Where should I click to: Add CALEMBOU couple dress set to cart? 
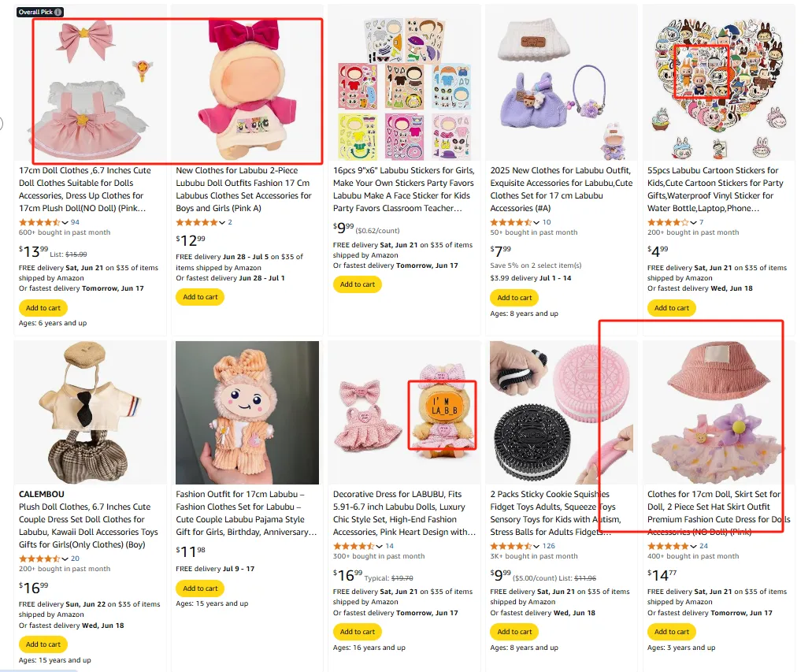pos(43,644)
